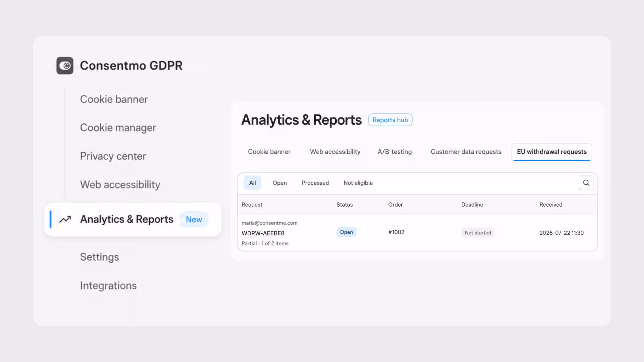Click the Consentmo GDPR title
This screenshot has height=362, width=644.
point(131,66)
